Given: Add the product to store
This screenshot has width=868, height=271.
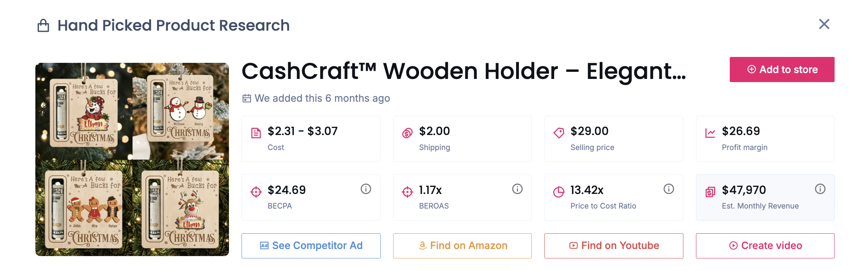Looking at the screenshot, I should click(782, 70).
